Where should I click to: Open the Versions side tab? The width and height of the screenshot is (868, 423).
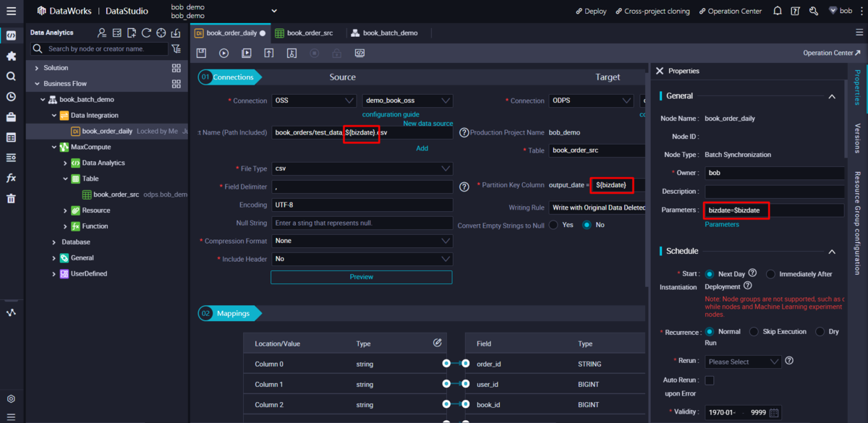coord(857,137)
